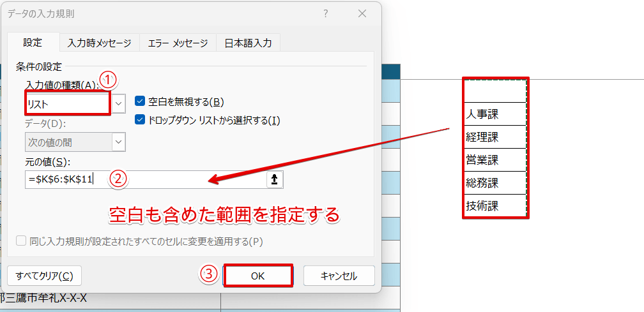Toggle the 空白を無視する checkbox

[x=141, y=101]
